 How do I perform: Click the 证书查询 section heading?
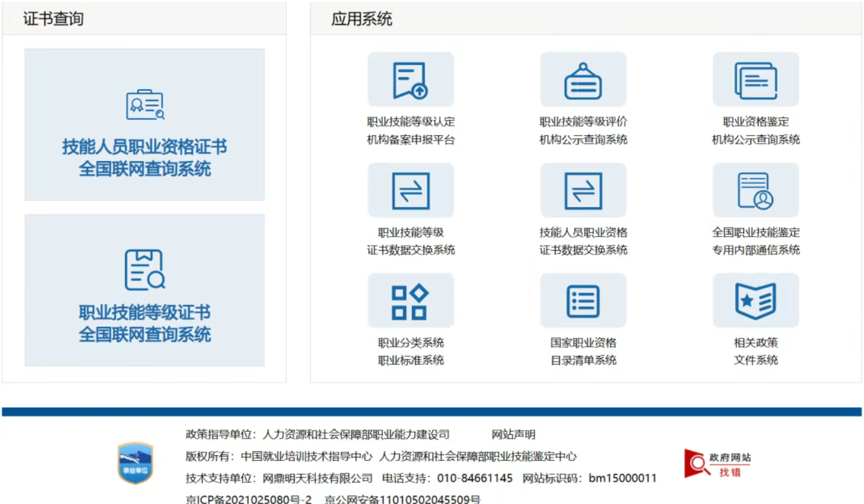pos(54,19)
